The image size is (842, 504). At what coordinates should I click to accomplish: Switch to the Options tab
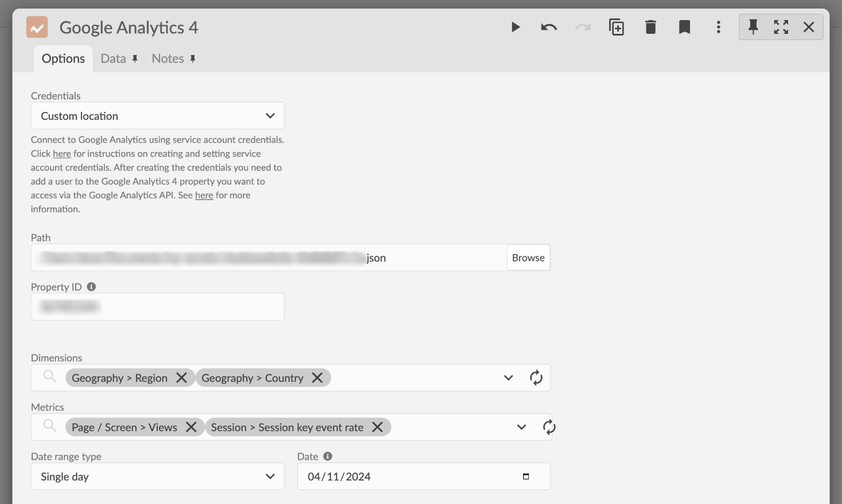coord(63,58)
